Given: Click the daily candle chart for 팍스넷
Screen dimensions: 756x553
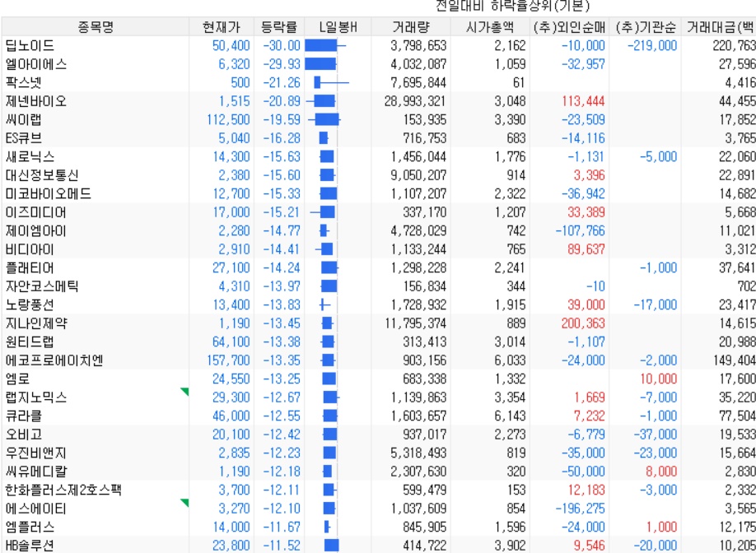Looking at the screenshot, I should pyautogui.click(x=331, y=83).
